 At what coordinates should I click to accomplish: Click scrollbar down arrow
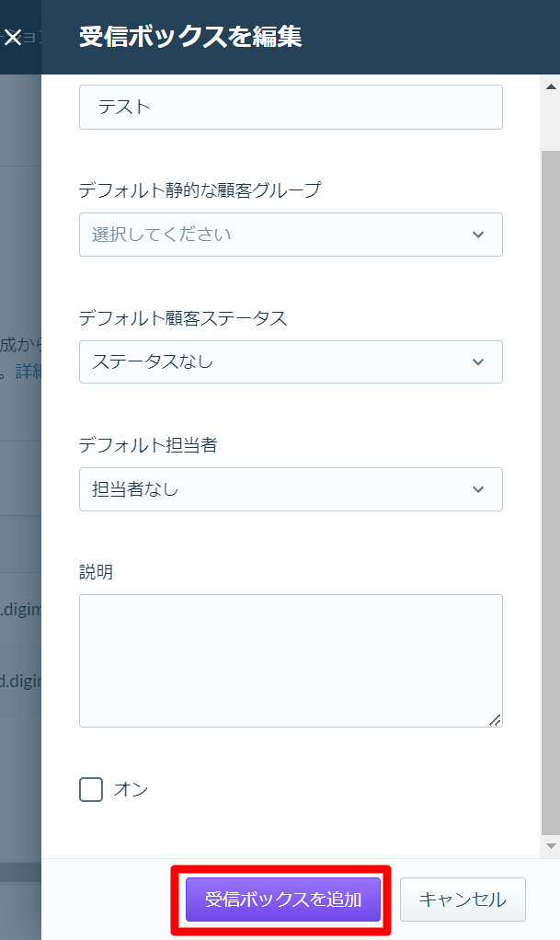[551, 846]
